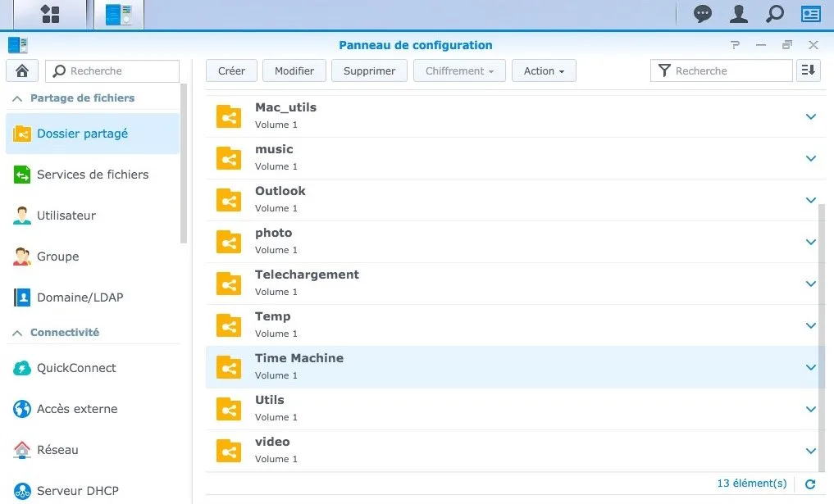Click the Supprimer button
This screenshot has height=504, width=834.
coord(369,70)
